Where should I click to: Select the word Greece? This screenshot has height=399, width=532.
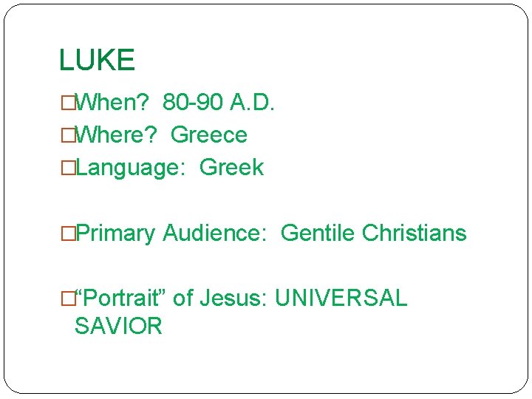pos(208,135)
